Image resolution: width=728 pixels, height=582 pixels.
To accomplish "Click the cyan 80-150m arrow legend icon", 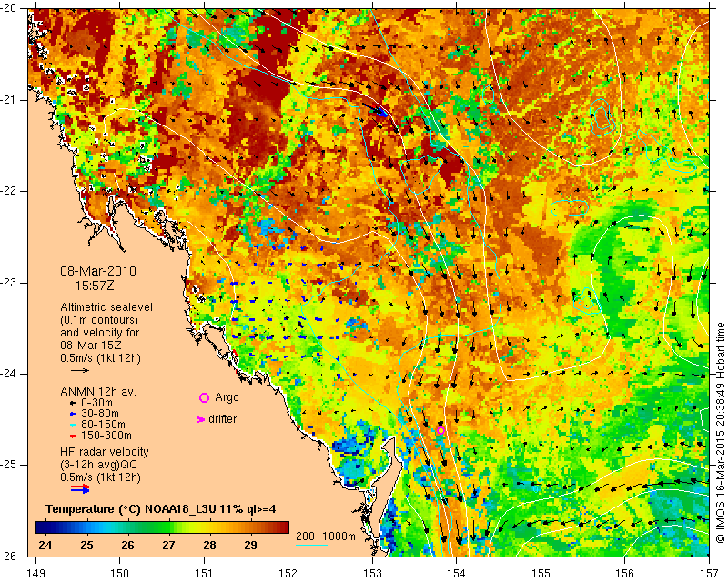I will (73, 425).
